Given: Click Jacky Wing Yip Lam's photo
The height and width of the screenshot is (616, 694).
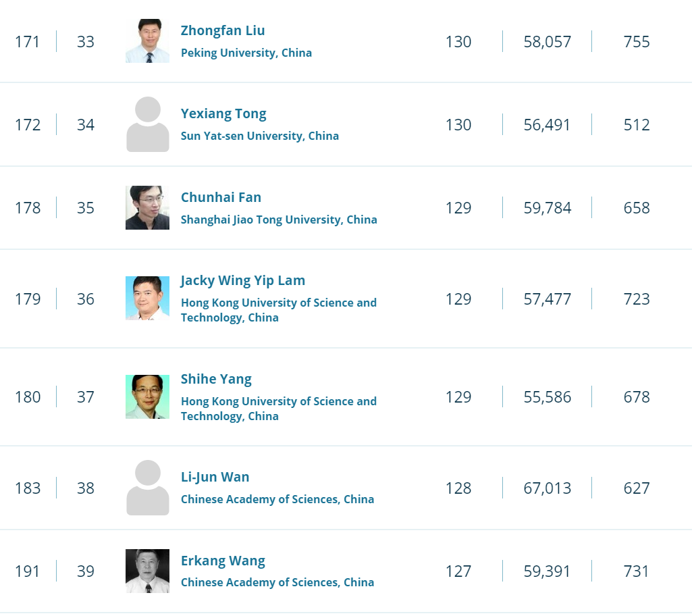Looking at the screenshot, I should (147, 298).
